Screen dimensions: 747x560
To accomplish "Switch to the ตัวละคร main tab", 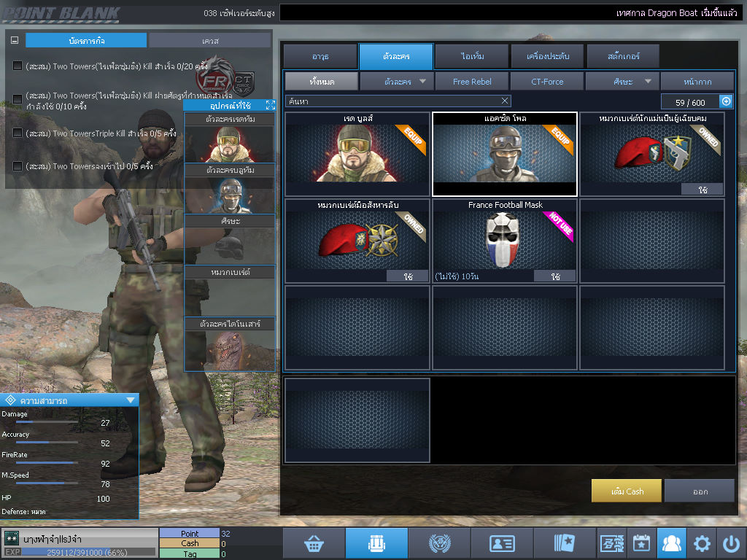I will [396, 56].
